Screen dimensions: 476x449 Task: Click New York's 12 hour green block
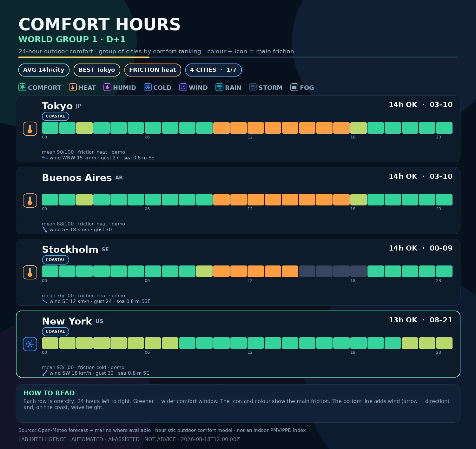pyautogui.click(x=256, y=343)
